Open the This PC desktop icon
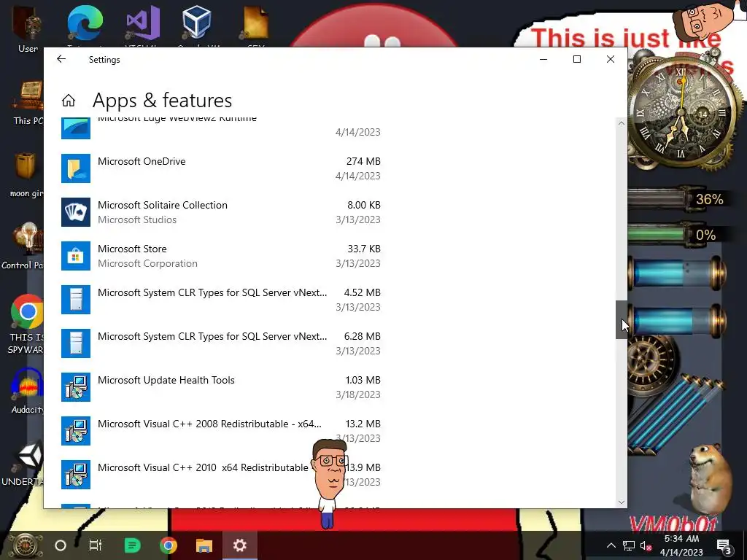 point(28,102)
